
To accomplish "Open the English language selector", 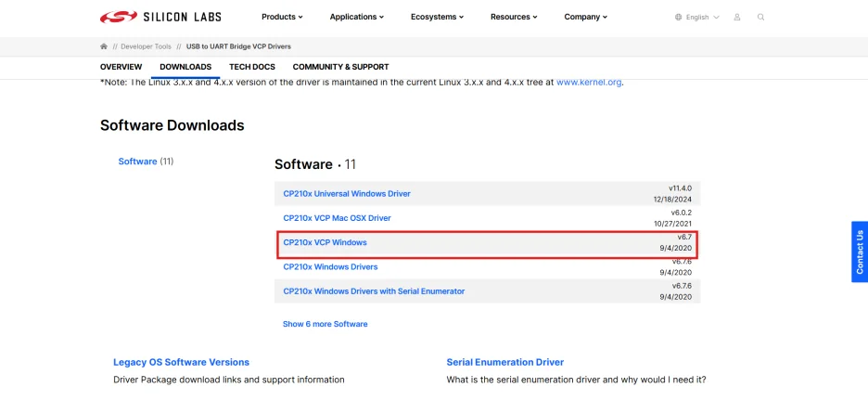I will pos(697,18).
